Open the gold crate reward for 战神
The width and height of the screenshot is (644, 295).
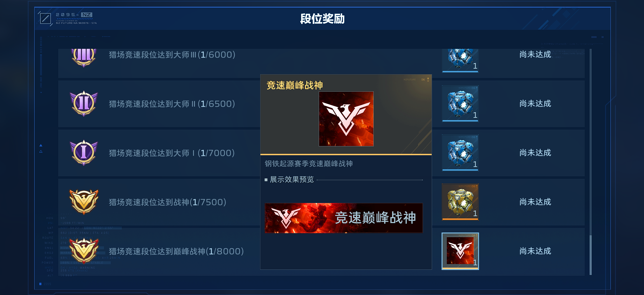pos(460,202)
